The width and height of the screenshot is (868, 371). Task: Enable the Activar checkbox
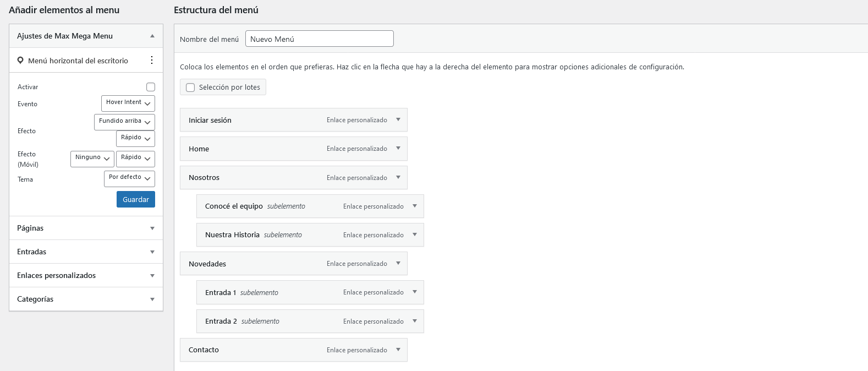tap(151, 87)
